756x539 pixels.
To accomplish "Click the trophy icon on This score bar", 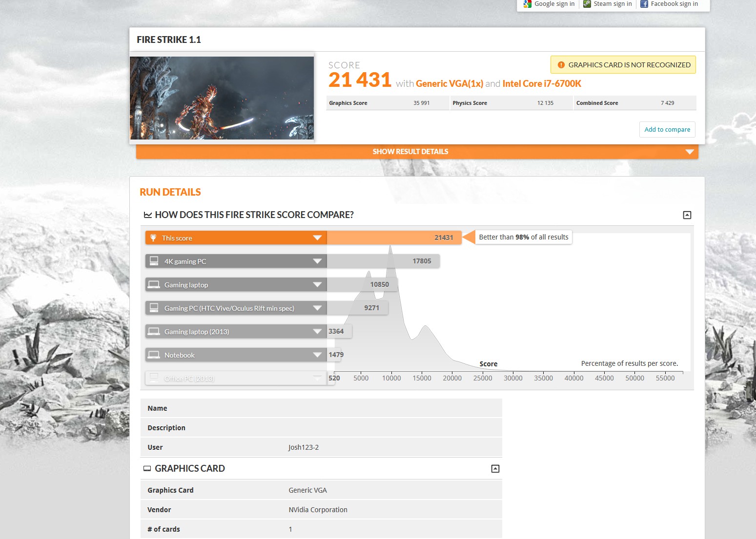I will 153,238.
